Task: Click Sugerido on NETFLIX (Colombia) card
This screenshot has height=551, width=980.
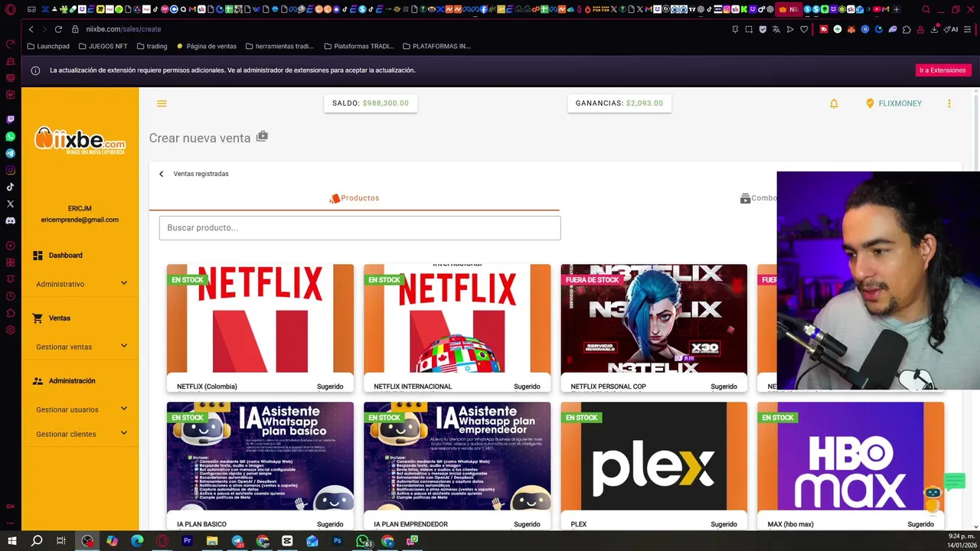Action: point(330,386)
